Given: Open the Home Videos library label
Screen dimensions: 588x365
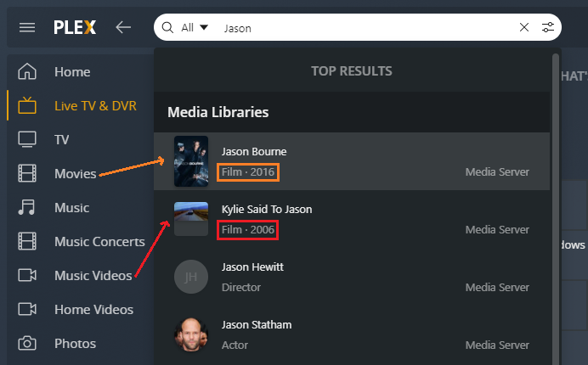Looking at the screenshot, I should [x=93, y=310].
